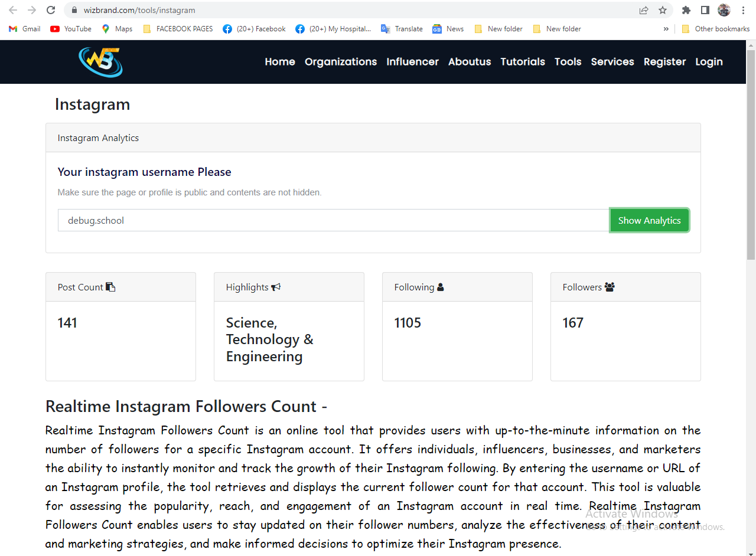Screen dimensions: 756x556
Task: Click the share page icon in address bar
Action: pos(644,10)
